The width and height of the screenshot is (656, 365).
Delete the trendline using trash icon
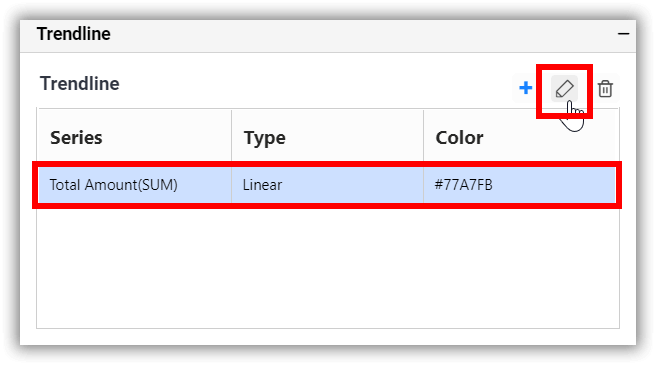(x=605, y=89)
